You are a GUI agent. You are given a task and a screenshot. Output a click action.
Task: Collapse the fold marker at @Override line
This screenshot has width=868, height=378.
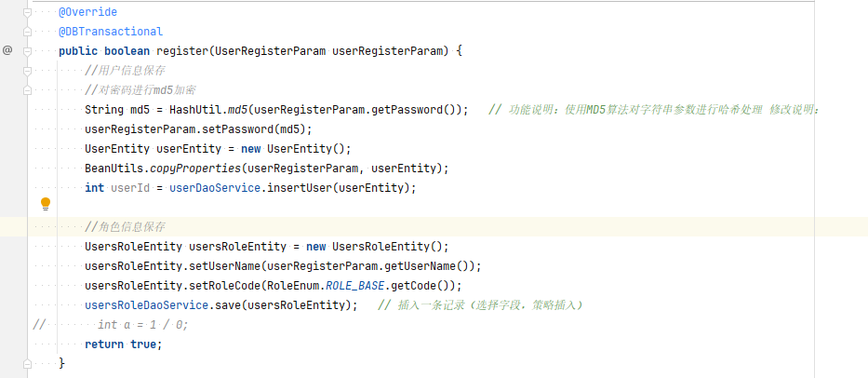pyautogui.click(x=27, y=12)
